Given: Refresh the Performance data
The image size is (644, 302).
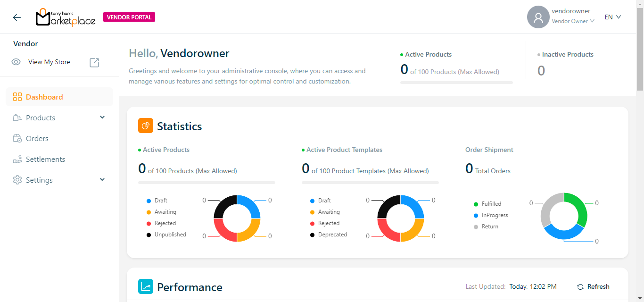Looking at the screenshot, I should point(593,286).
